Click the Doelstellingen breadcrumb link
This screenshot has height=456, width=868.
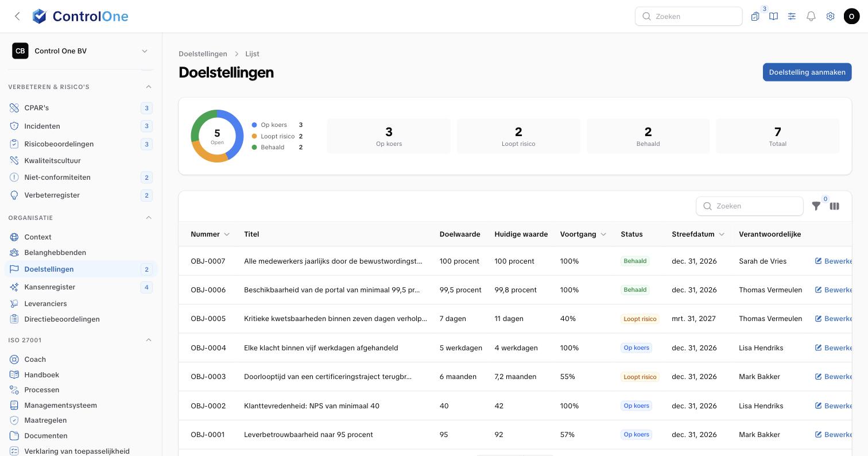click(203, 54)
